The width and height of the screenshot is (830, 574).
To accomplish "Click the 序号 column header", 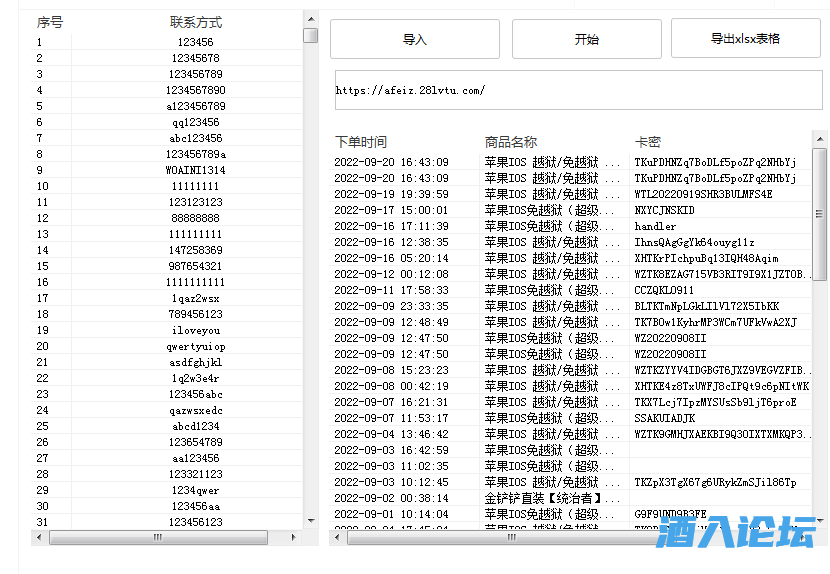I will point(50,22).
